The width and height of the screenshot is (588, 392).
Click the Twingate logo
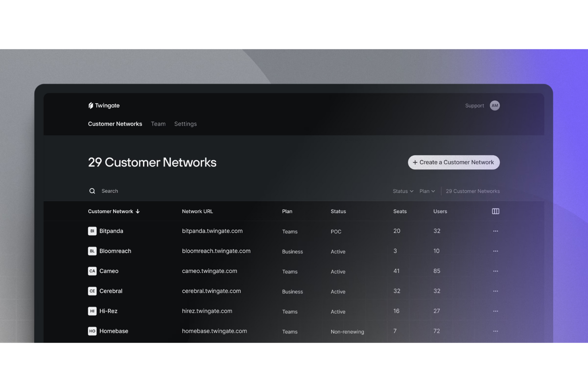[x=104, y=105]
